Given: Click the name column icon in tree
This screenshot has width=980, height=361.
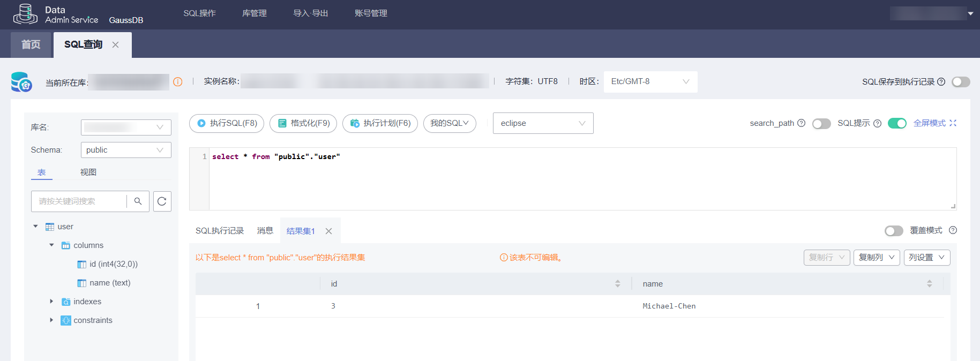Looking at the screenshot, I should [x=82, y=283].
